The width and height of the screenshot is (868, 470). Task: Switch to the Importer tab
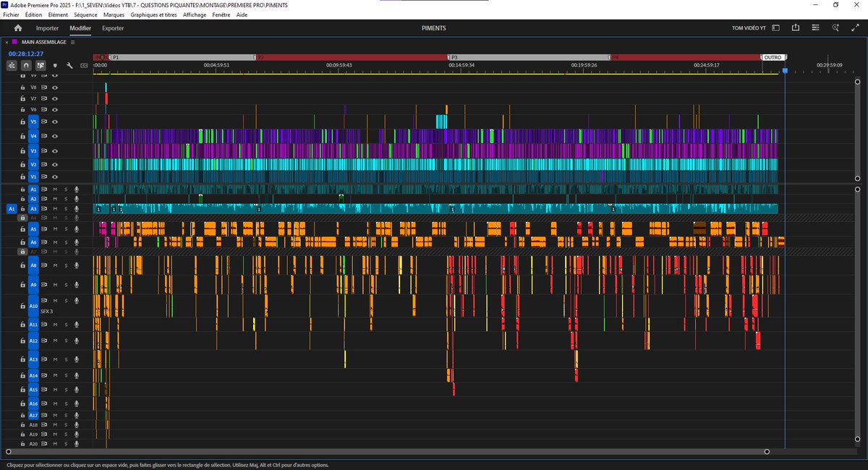point(47,28)
